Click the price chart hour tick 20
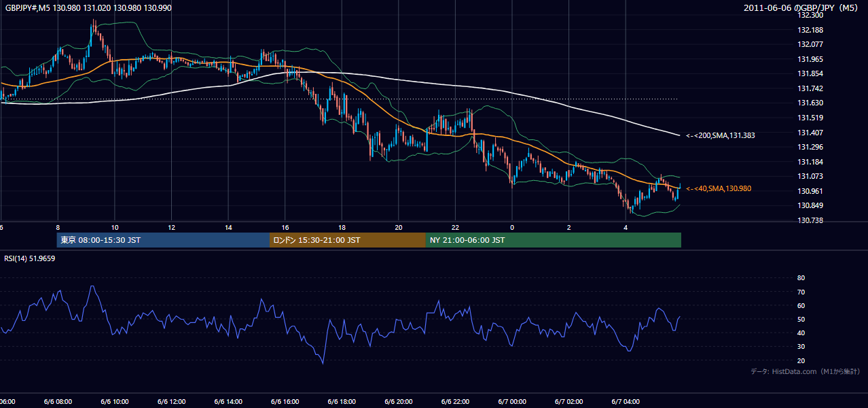Screen dimensions: 868x408 399,227
